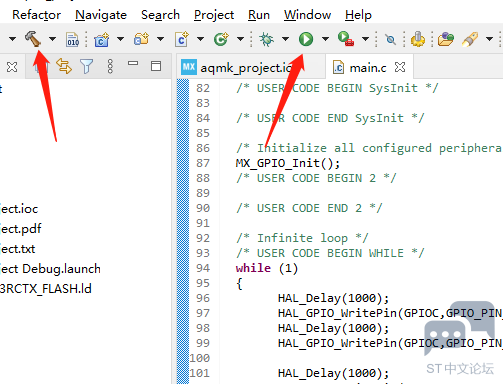Maximize the project explorer panel

click(156, 66)
